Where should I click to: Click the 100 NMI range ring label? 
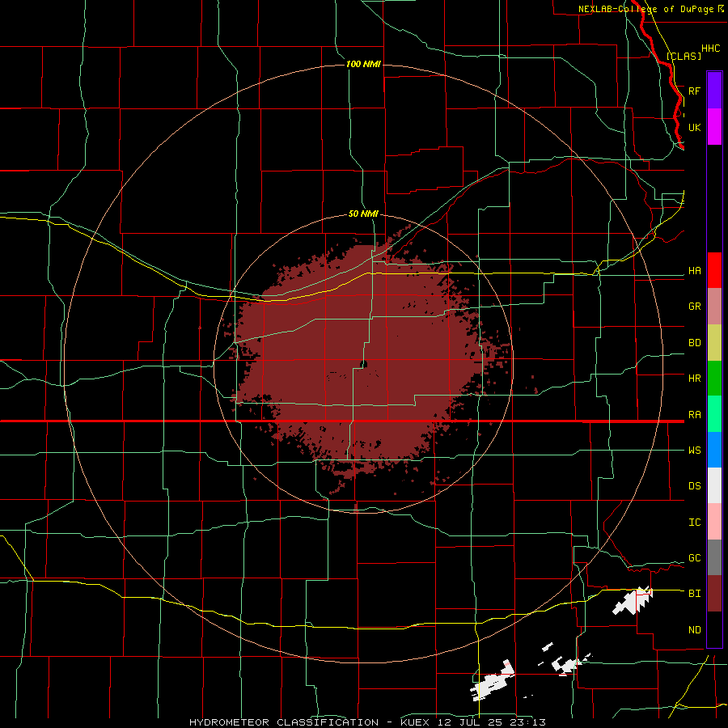pos(363,64)
